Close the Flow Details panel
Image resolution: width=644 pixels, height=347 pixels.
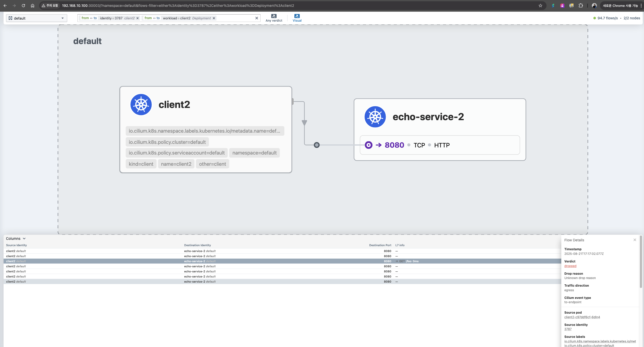[635, 240]
